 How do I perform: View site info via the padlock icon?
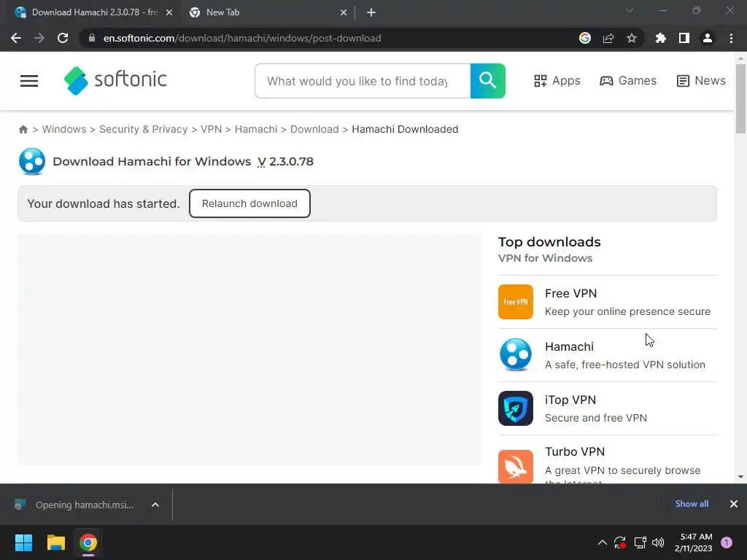pyautogui.click(x=92, y=38)
